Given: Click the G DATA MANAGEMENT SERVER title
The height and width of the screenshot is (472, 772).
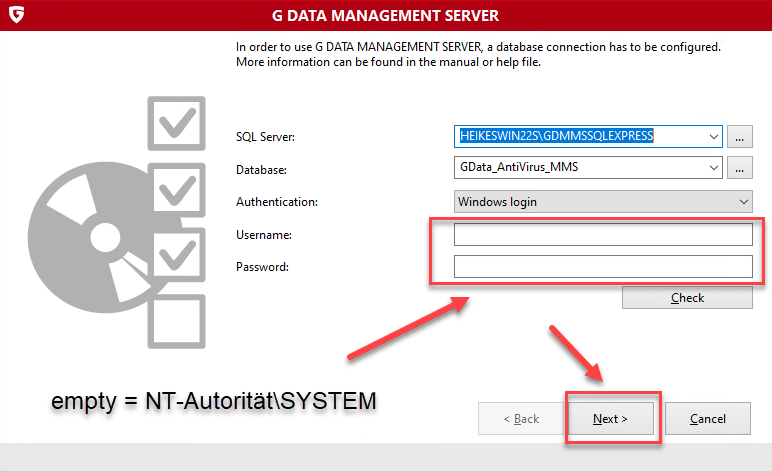Looking at the screenshot, I should [386, 16].
